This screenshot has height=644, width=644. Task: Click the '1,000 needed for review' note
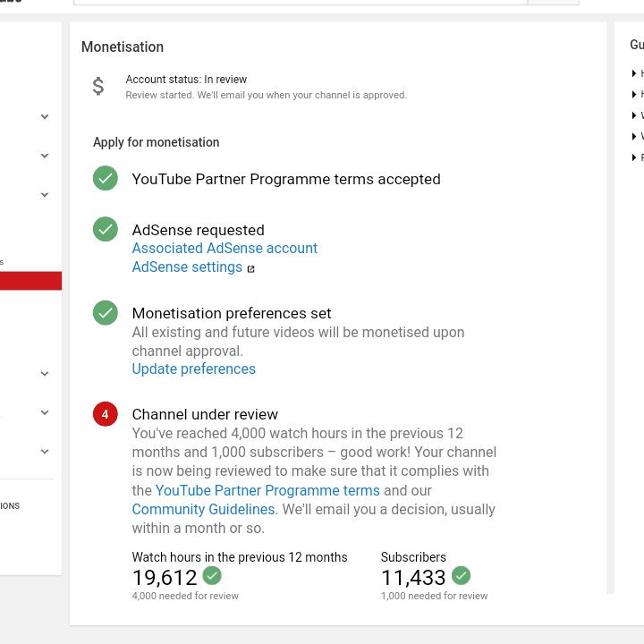pos(434,596)
